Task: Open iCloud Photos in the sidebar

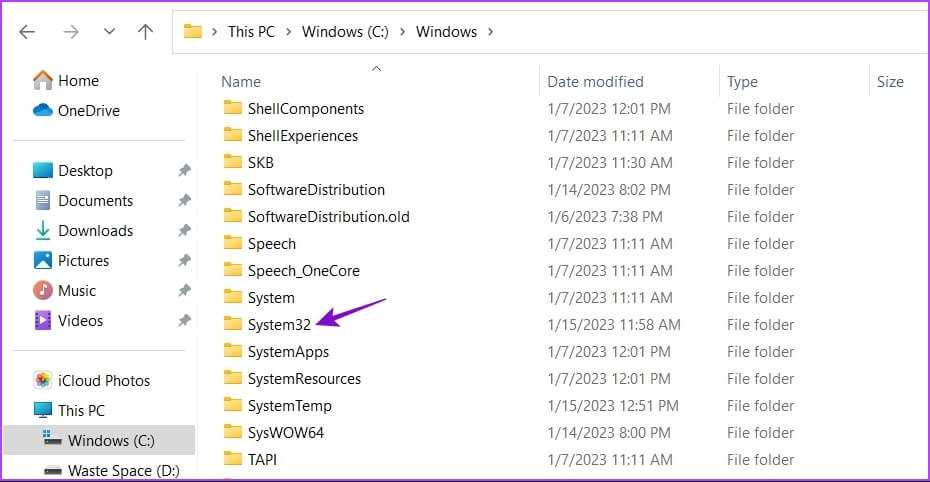Action: point(104,380)
